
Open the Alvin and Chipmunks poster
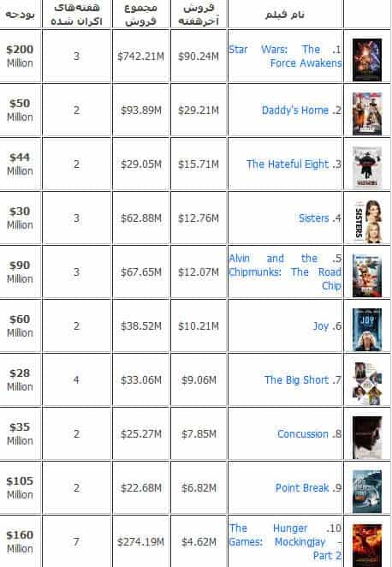[x=367, y=275]
